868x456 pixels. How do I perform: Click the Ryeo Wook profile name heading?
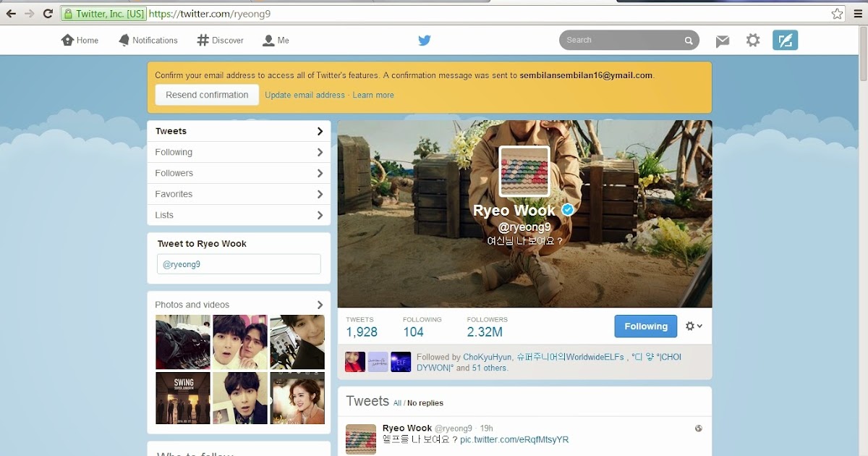coord(514,210)
